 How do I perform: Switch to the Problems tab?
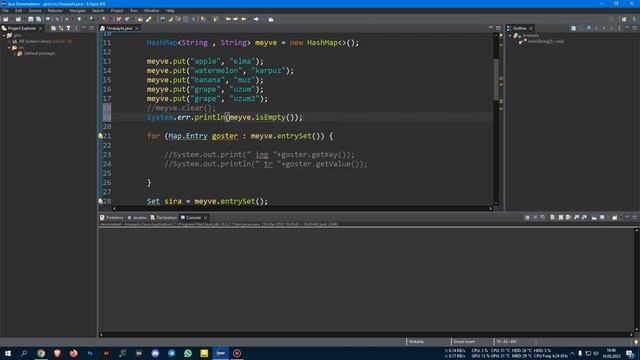pyautogui.click(x=112, y=218)
